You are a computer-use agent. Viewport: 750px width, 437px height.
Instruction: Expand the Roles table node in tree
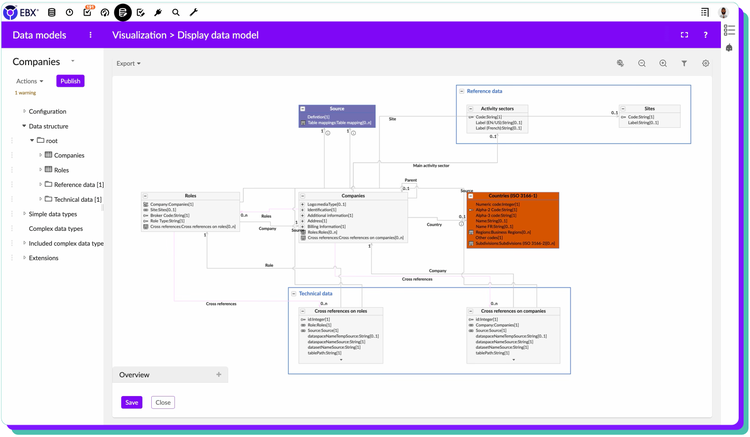click(40, 169)
